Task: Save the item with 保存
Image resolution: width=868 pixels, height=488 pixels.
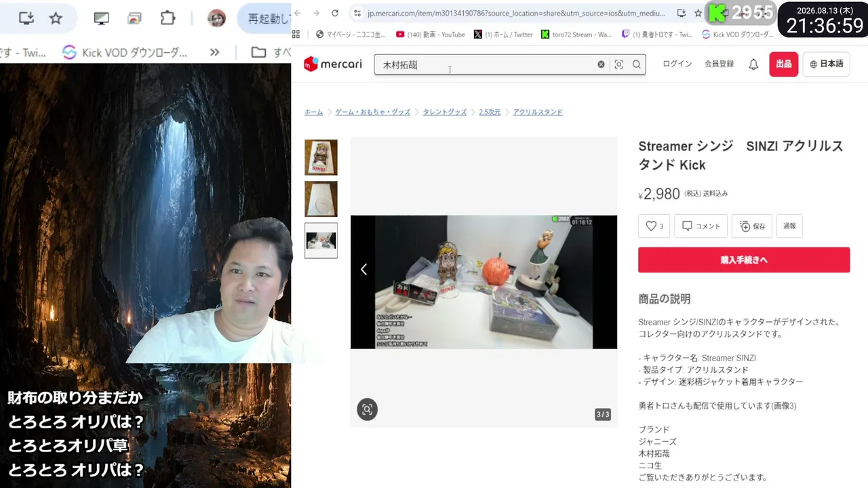Action: [x=752, y=226]
